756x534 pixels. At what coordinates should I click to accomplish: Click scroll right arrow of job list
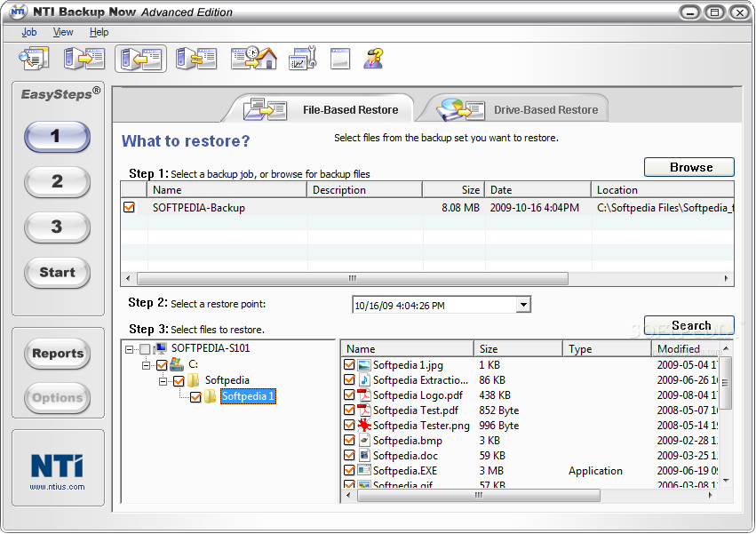726,278
